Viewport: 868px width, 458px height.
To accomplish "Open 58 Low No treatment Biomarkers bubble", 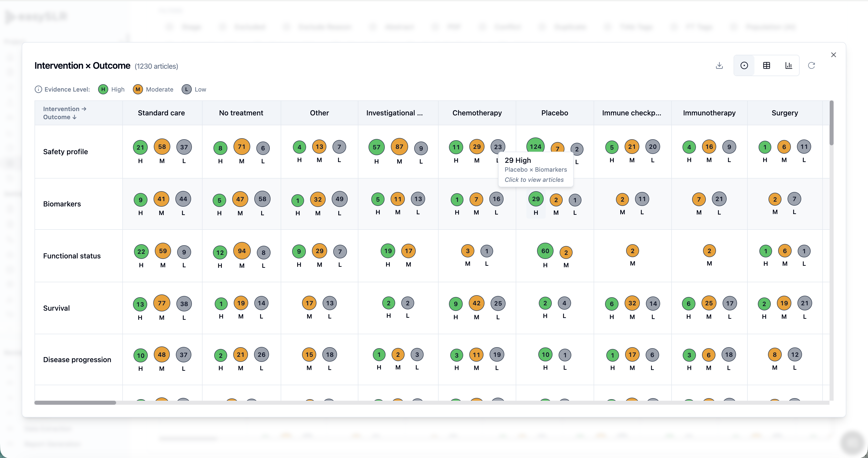I will [262, 199].
